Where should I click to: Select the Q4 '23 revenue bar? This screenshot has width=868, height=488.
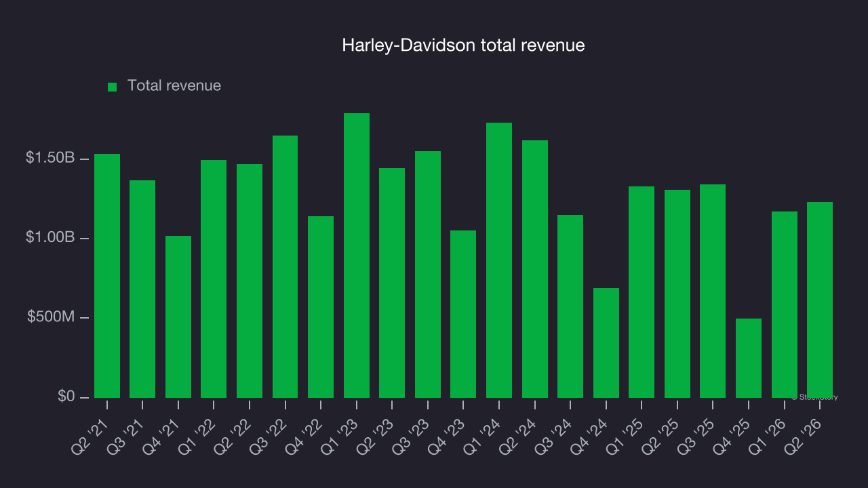[463, 314]
